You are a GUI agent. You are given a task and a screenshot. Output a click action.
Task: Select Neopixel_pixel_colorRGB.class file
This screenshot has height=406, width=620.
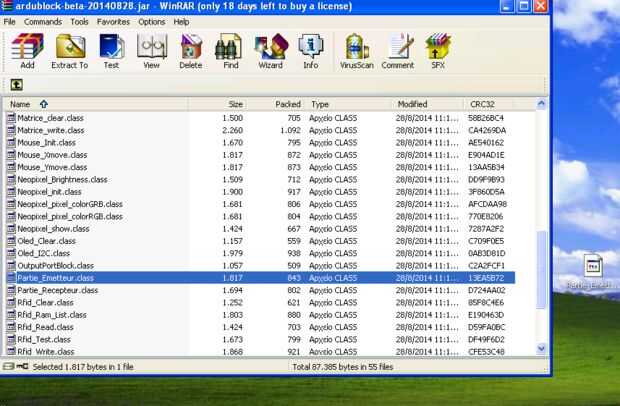pyautogui.click(x=70, y=216)
